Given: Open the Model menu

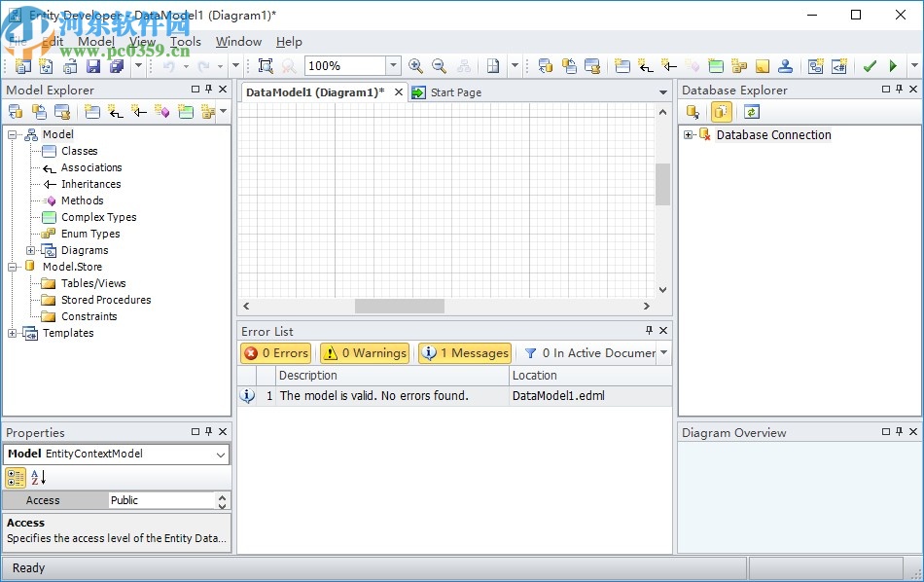Looking at the screenshot, I should click(x=96, y=41).
